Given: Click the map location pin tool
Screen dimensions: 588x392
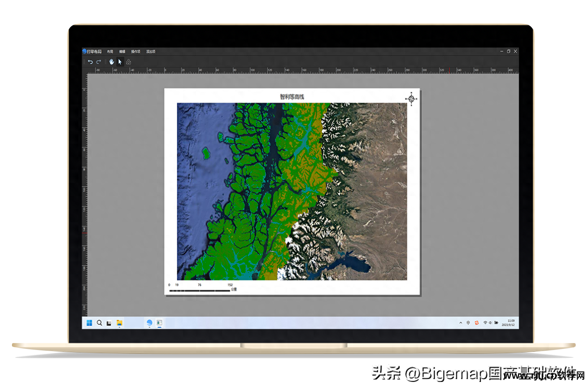Looking at the screenshot, I should pos(129,62).
